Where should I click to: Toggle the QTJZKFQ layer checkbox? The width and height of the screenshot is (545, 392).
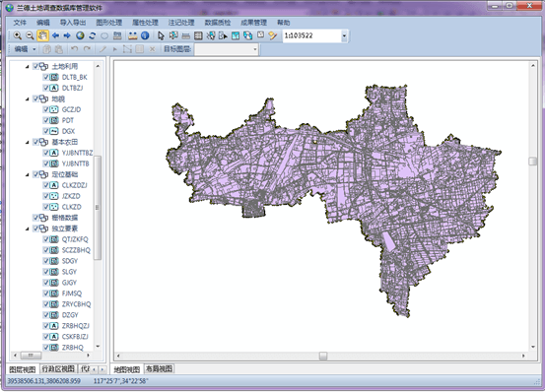[x=46, y=239]
